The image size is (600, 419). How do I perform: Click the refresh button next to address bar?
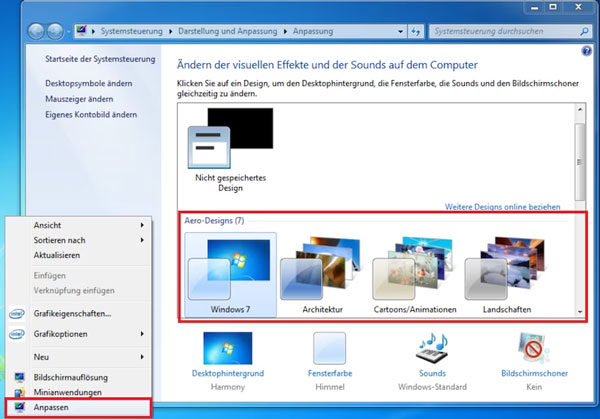416,31
